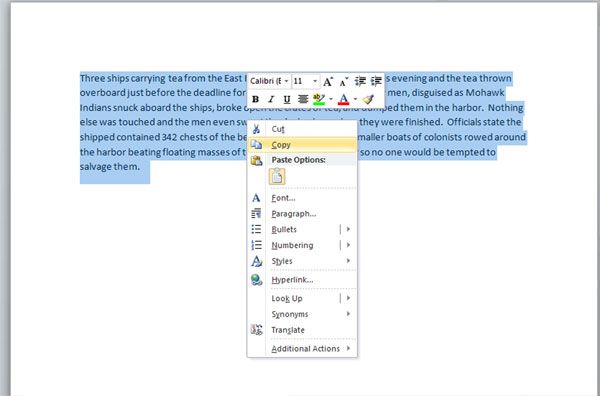Open the Font... dialog entry
The width and height of the screenshot is (600, 396).
click(x=302, y=198)
